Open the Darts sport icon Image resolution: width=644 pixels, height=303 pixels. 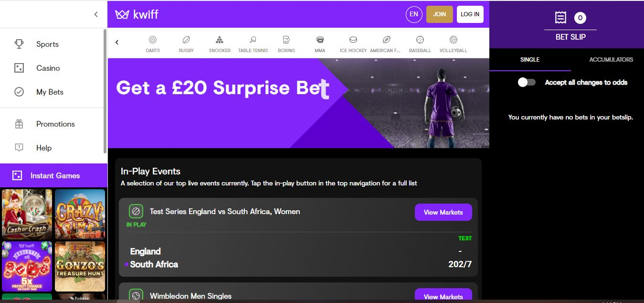(x=153, y=40)
